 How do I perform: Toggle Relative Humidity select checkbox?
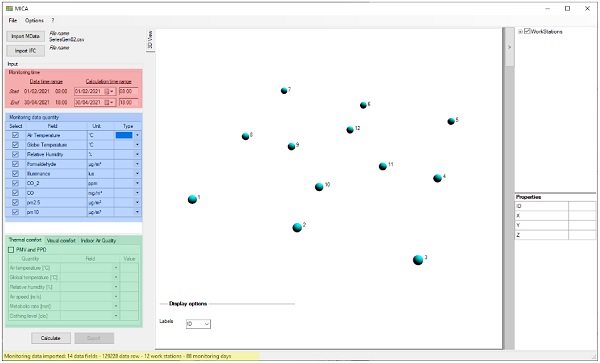point(15,154)
